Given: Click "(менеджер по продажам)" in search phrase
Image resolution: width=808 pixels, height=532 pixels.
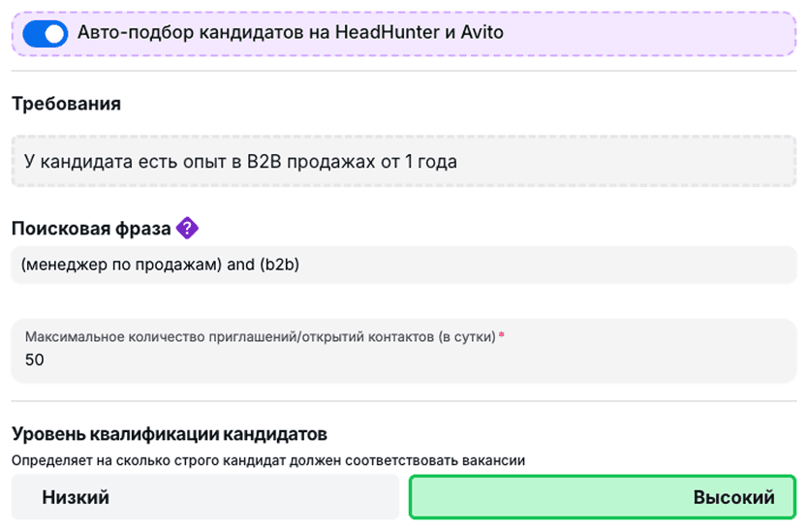Looking at the screenshot, I should click(x=120, y=265).
